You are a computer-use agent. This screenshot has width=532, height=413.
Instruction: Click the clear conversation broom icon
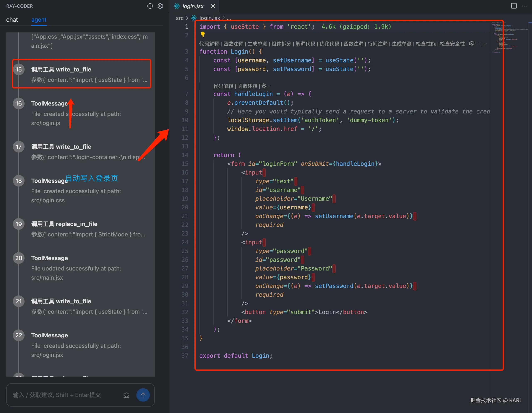pos(126,395)
